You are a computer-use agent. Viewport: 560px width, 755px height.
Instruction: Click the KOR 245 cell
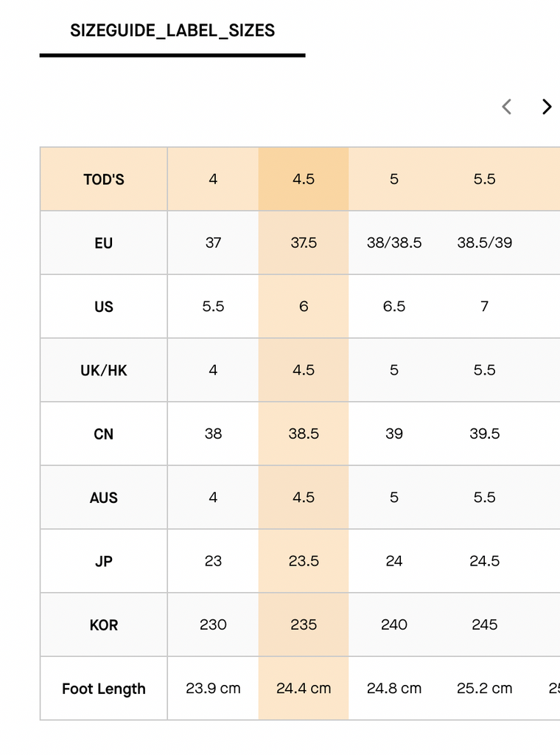click(484, 624)
